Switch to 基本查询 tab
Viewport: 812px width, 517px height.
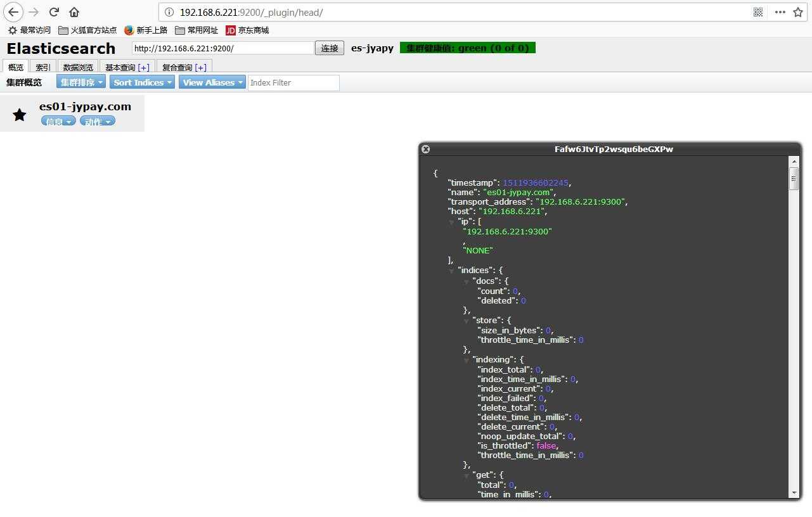(x=120, y=67)
